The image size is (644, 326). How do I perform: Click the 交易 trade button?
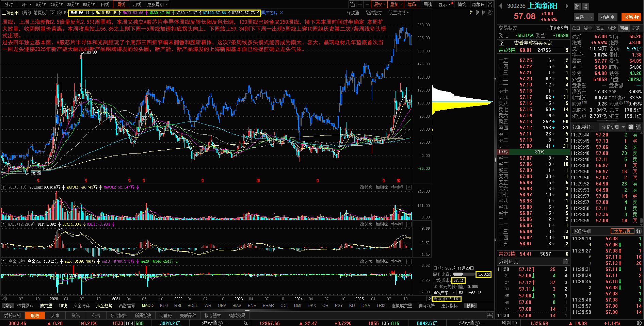[x=631, y=17]
